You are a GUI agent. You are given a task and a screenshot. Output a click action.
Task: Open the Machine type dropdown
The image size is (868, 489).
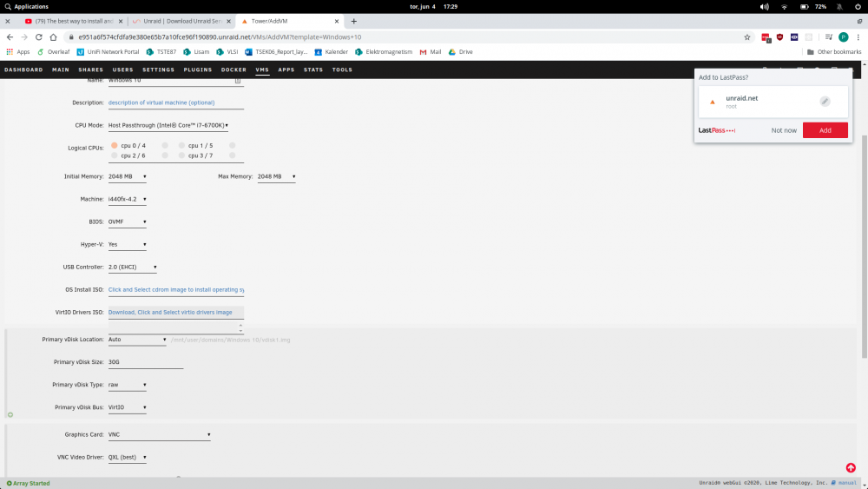[128, 200]
